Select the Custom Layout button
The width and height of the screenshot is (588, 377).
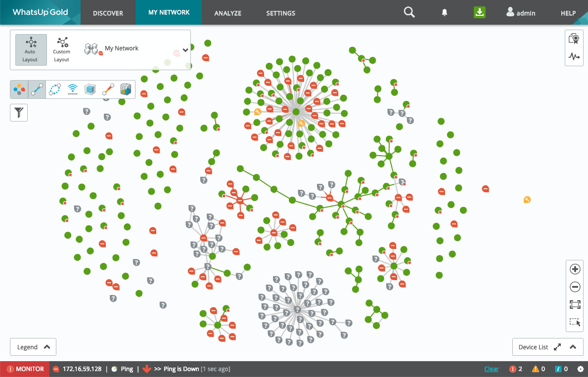click(62, 49)
